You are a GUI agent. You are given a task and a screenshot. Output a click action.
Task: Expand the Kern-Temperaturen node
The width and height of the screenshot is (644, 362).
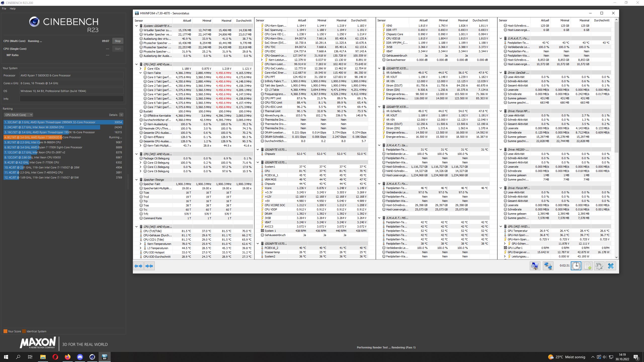coord(141,244)
